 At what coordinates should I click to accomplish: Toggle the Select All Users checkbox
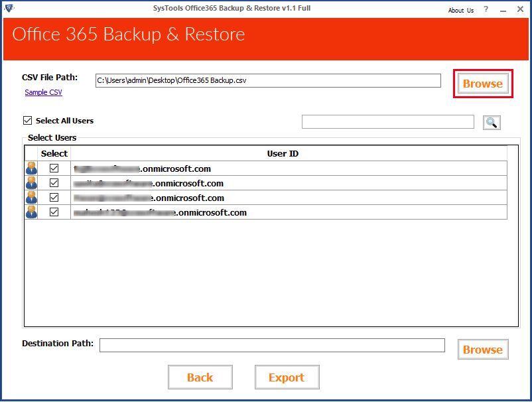click(x=27, y=121)
